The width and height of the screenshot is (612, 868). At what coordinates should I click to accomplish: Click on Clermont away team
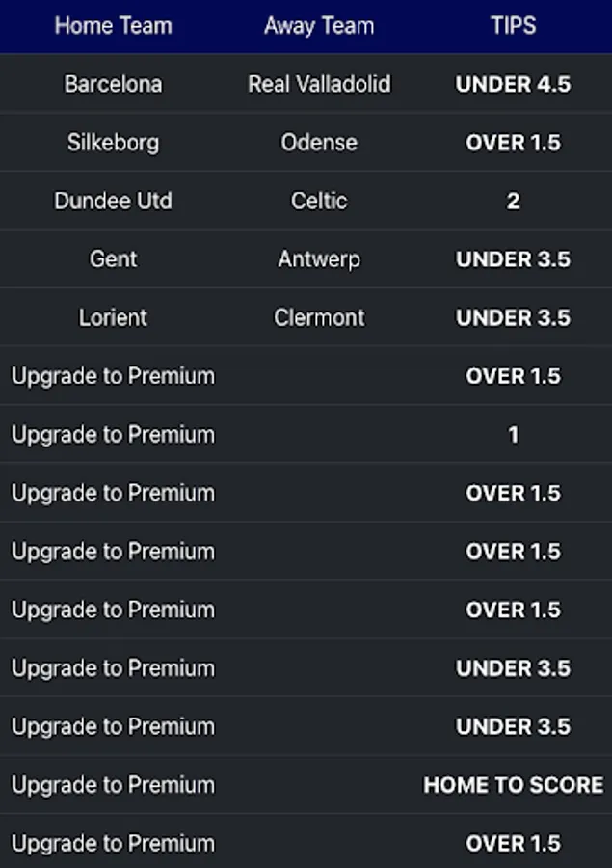point(319,317)
